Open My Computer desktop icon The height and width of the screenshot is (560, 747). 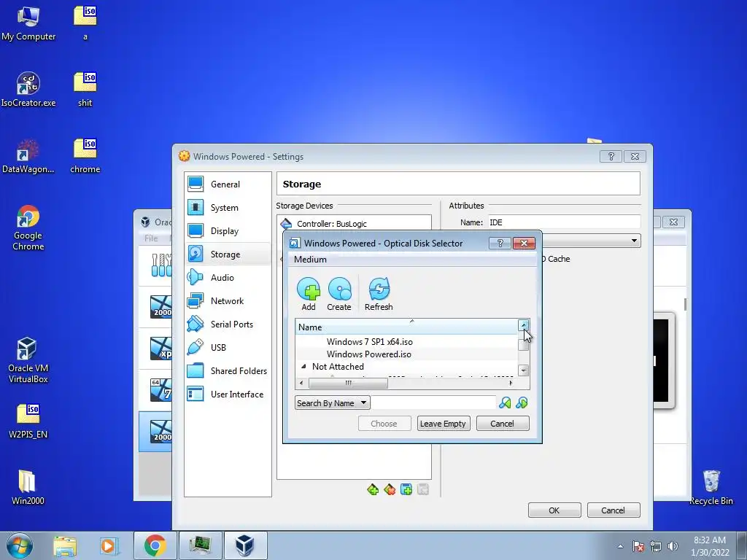point(28,23)
